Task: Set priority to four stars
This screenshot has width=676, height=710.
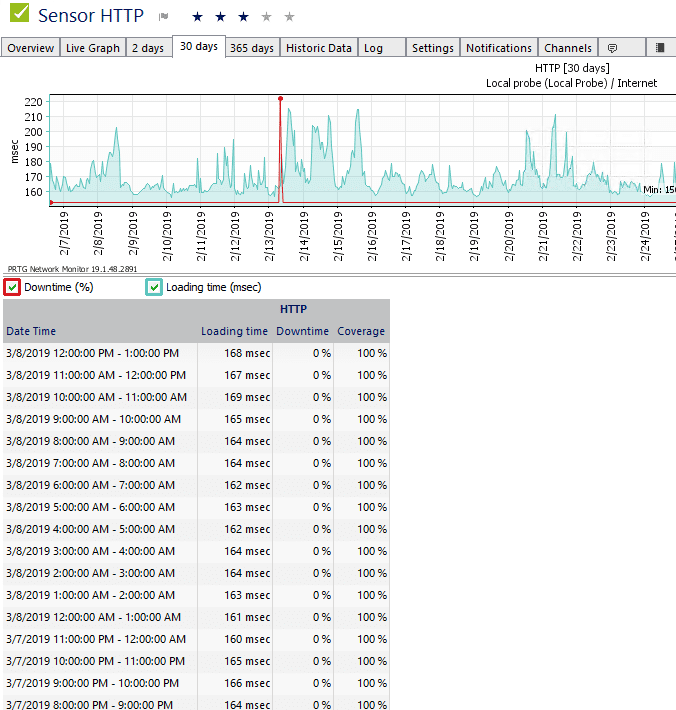Action: (266, 17)
